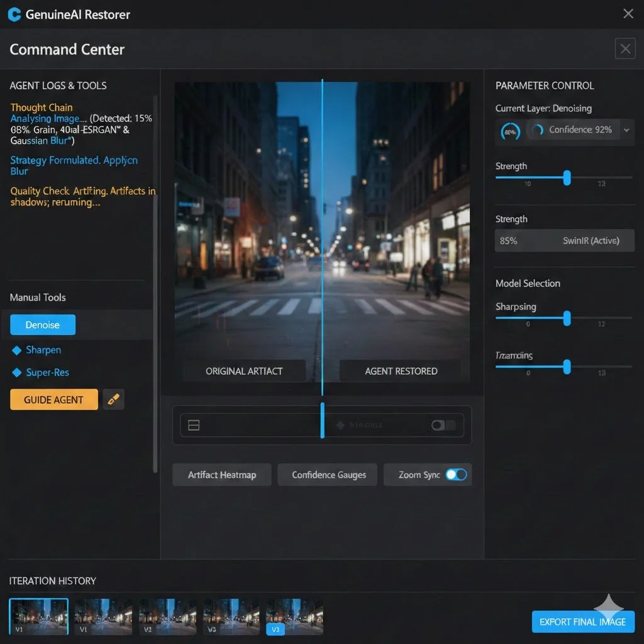This screenshot has width=644, height=644.
Task: Click the Model Selection heading
Action: pyautogui.click(x=528, y=284)
